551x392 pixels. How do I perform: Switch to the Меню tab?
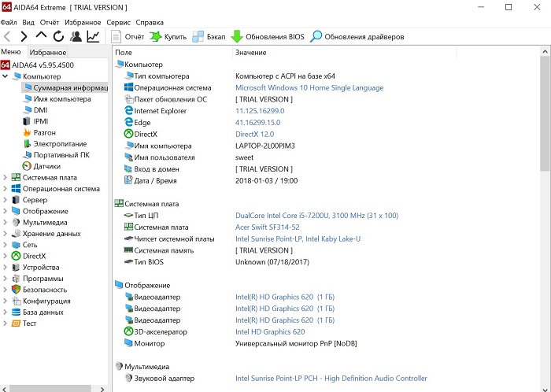(11, 52)
